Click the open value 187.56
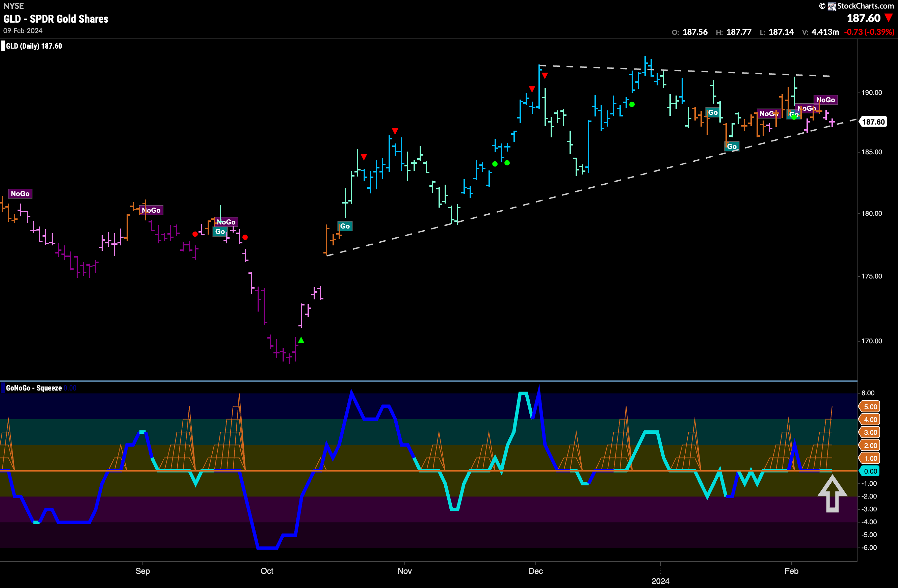This screenshot has width=898, height=588. click(695, 32)
